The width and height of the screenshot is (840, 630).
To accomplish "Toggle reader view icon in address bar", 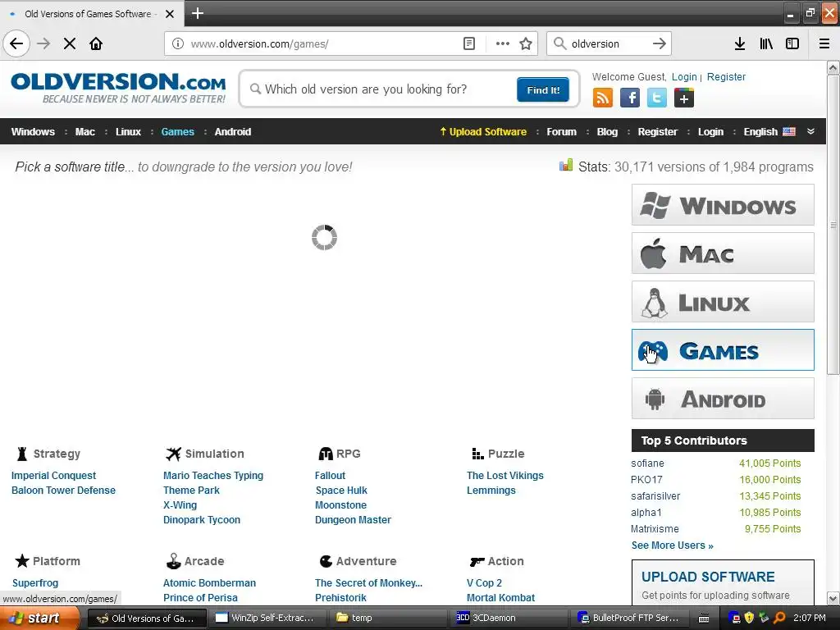I will (468, 43).
